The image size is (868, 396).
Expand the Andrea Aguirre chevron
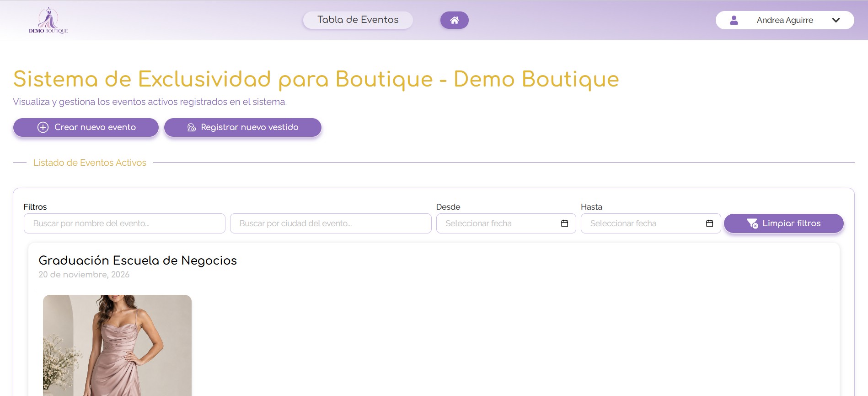[836, 20]
